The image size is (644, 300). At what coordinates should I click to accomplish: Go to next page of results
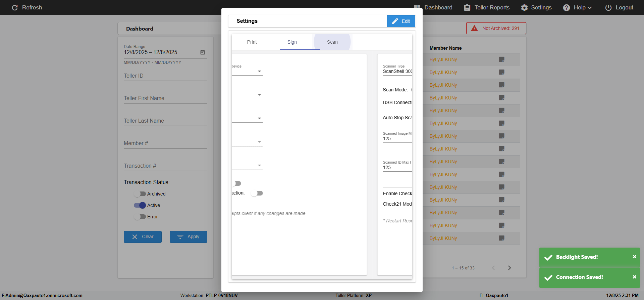(x=509, y=268)
